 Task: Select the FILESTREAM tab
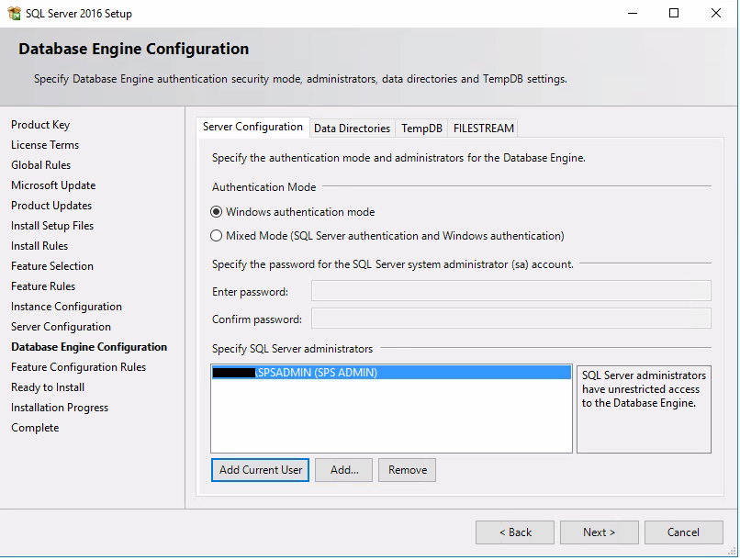coord(483,128)
